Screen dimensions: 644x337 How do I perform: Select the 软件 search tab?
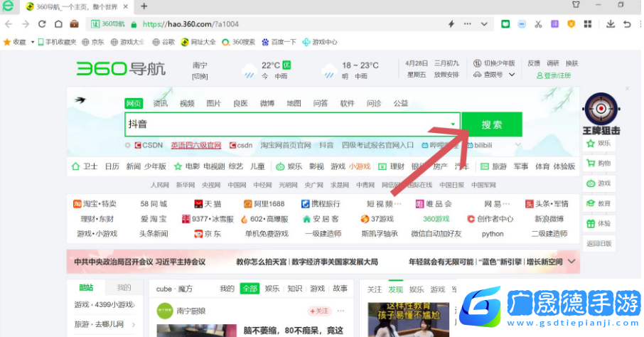[347, 104]
